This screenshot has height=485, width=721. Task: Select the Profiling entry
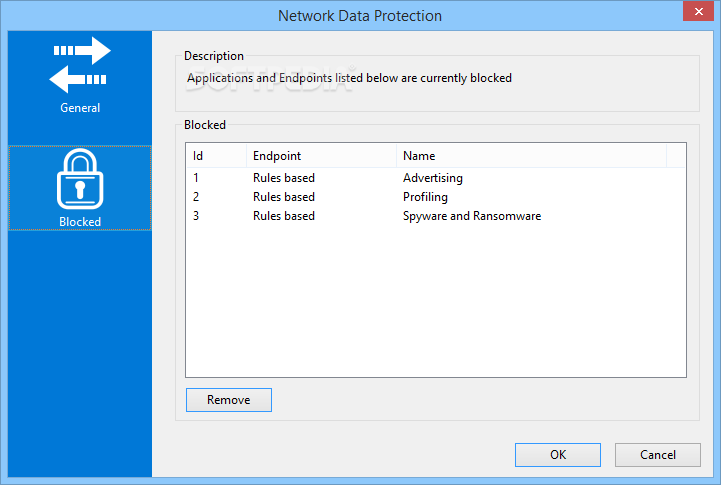pos(425,197)
